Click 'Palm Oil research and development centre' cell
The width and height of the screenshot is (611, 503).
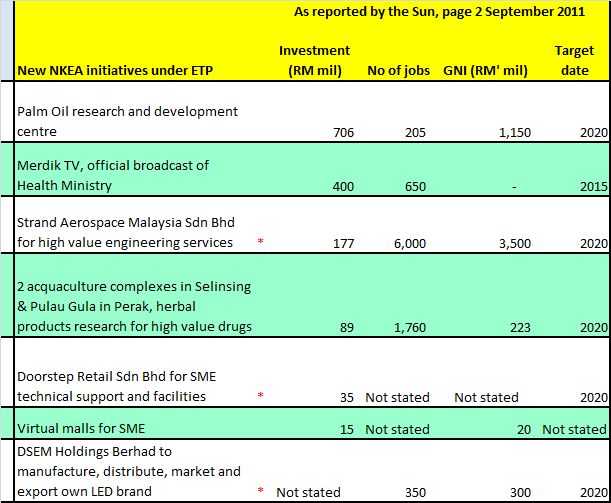pos(127,121)
